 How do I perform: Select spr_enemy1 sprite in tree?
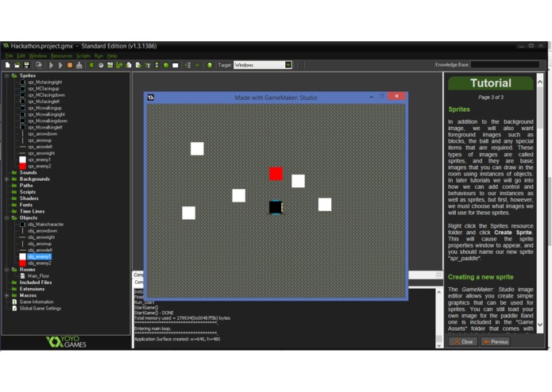tap(39, 159)
